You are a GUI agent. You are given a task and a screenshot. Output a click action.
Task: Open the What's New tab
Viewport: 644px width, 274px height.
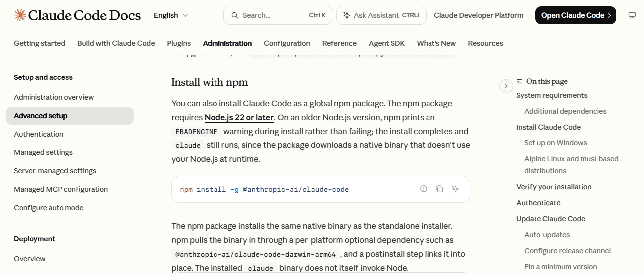point(436,43)
